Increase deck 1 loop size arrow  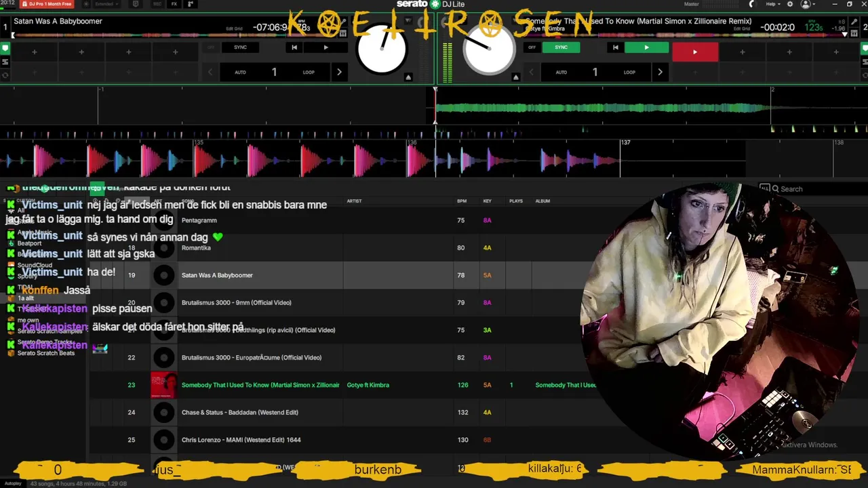pos(339,72)
